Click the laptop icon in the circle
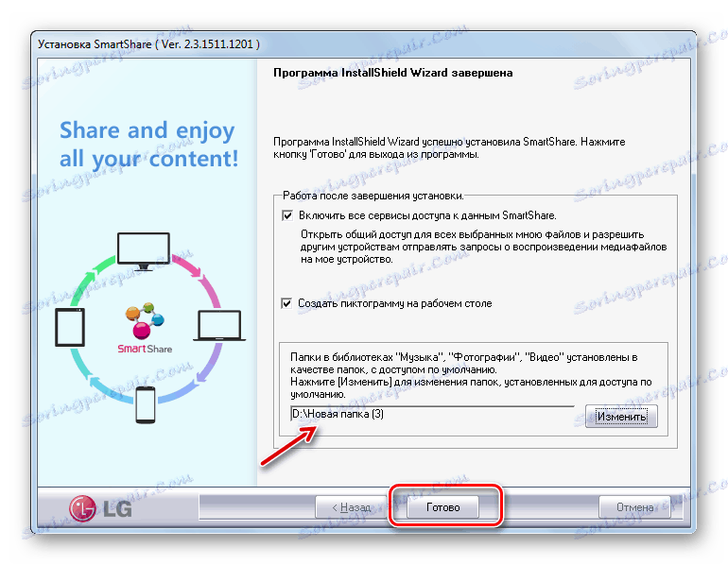Viewport: 728px width, 565px height. (x=219, y=326)
